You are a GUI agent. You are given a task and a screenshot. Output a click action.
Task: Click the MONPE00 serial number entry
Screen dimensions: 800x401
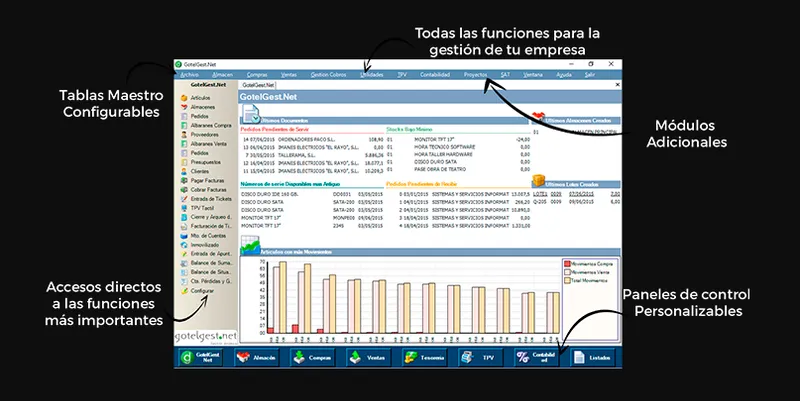click(342, 218)
